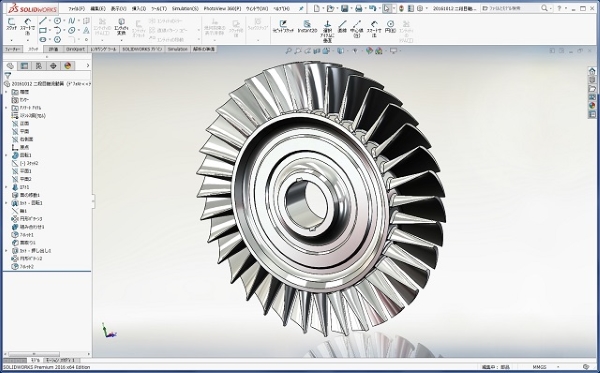Open the DisplayManager appearance tab icon
Viewport: 600px width, 373px height.
point(68,66)
